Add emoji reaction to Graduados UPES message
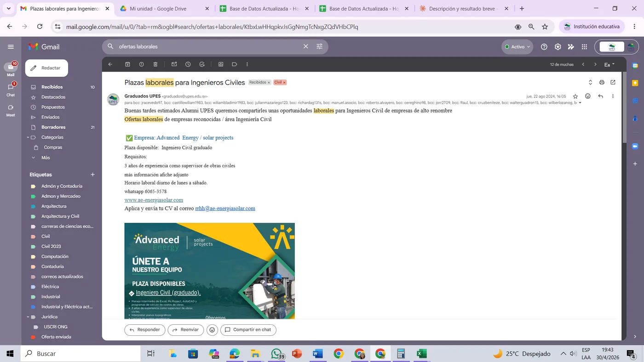The height and width of the screenshot is (362, 644). (588, 96)
